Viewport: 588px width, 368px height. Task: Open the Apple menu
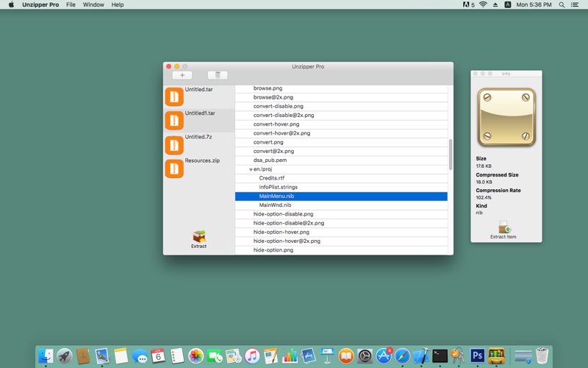[11, 4]
